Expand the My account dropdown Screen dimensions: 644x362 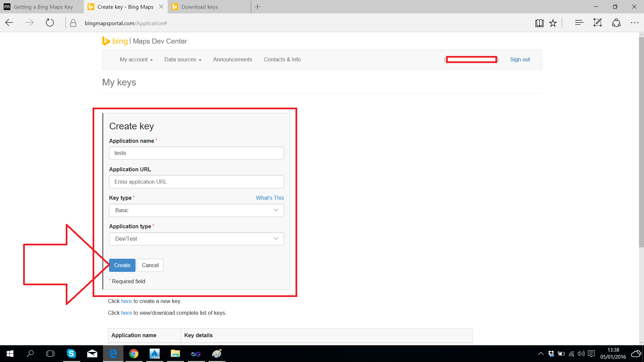click(x=136, y=59)
